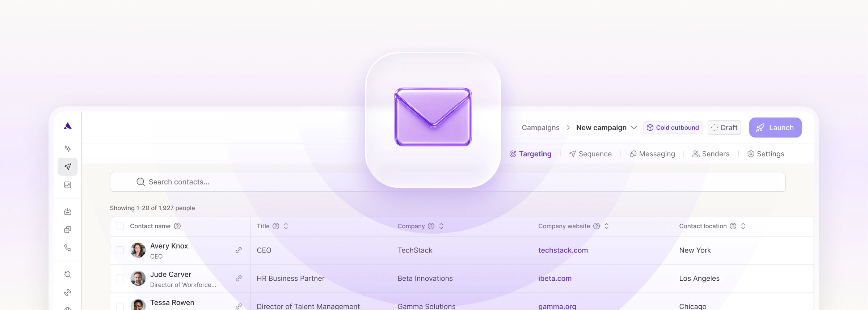Select the 'Jude Carver' contact name
The image size is (868, 310).
[x=170, y=275]
